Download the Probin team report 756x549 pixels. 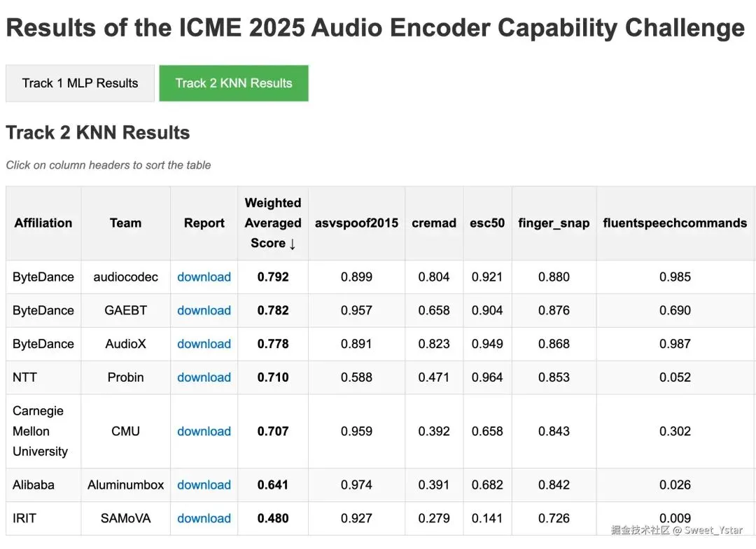[204, 377]
